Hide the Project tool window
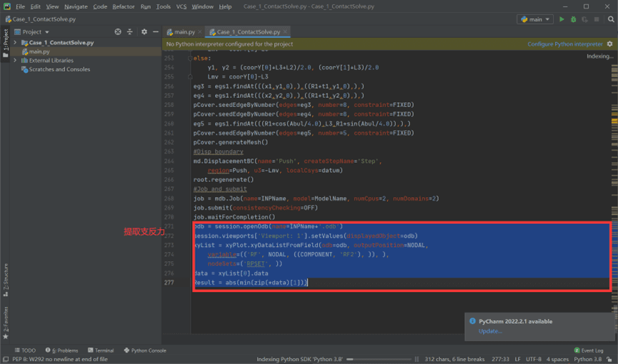The image size is (618, 364). (156, 32)
